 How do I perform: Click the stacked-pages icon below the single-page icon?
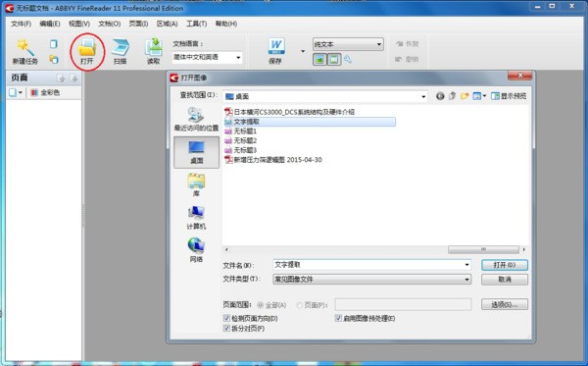coord(54,59)
